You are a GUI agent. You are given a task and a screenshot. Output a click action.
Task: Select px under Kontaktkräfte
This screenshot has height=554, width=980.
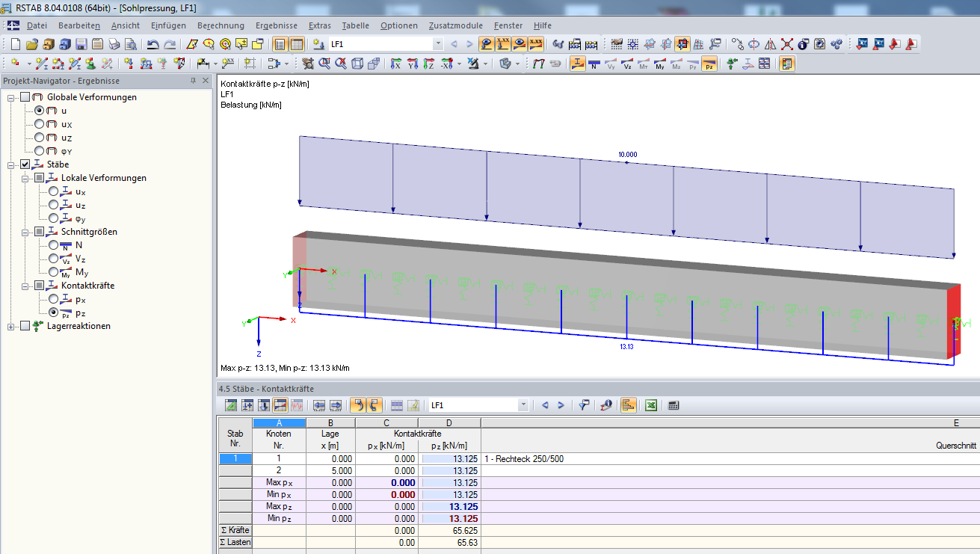[x=53, y=299]
